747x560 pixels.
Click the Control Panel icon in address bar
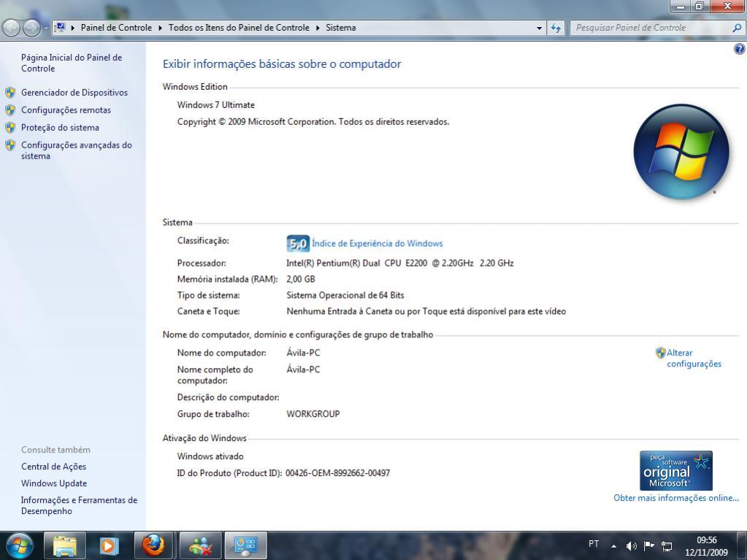(x=61, y=28)
